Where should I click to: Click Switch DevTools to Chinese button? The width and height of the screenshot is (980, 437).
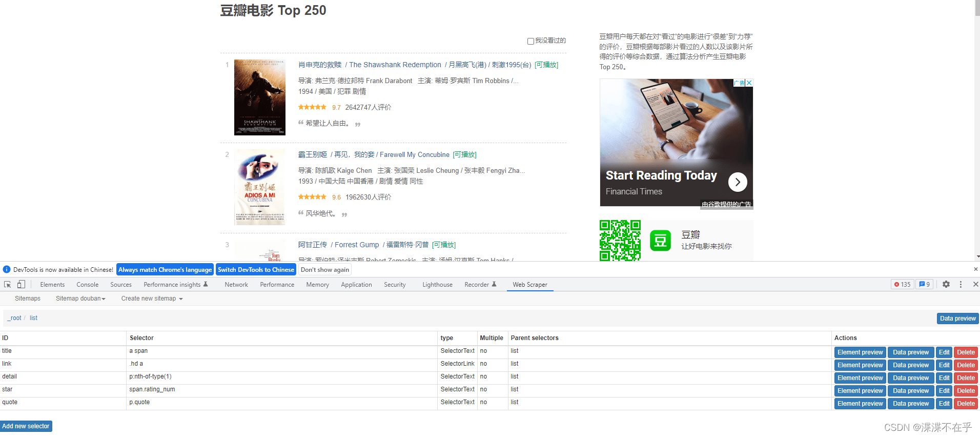pos(256,270)
